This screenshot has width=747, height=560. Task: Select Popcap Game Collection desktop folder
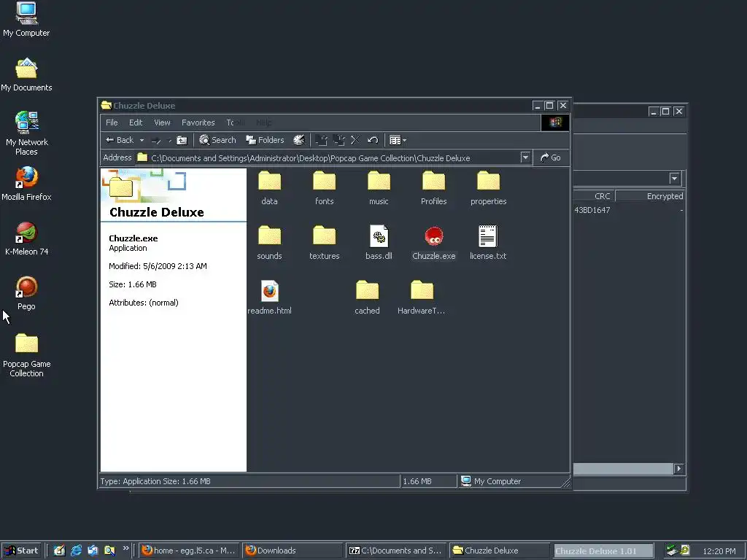26,356
